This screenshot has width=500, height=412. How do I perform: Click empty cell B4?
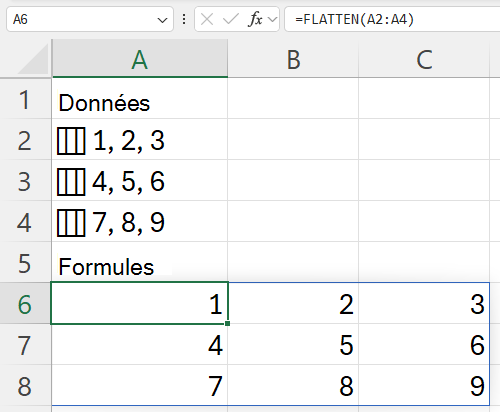coord(293,222)
